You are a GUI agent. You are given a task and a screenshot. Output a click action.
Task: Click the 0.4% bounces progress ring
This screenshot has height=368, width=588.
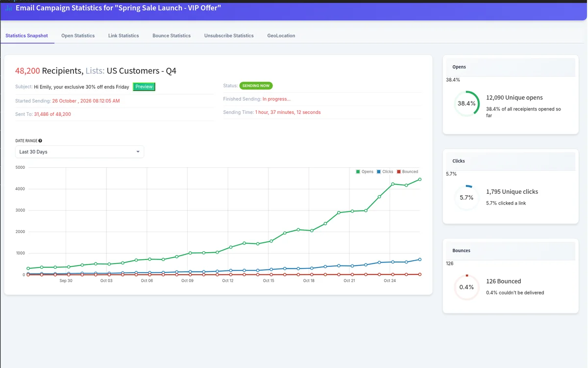tap(466, 287)
